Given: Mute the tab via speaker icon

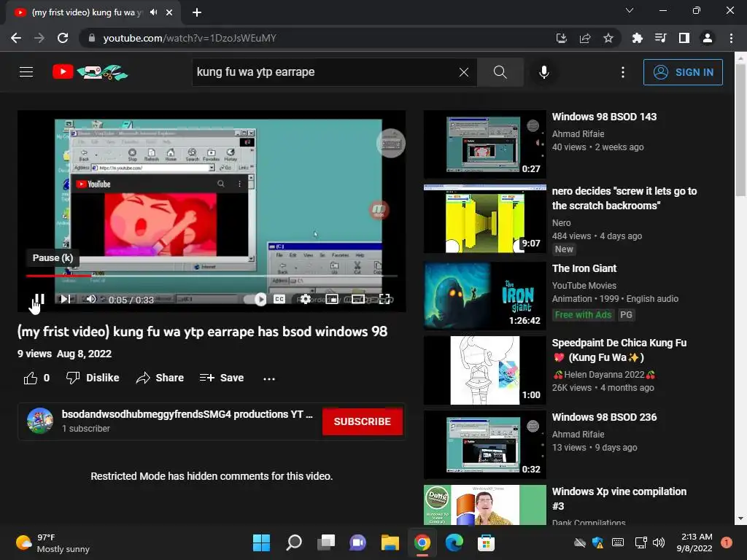Looking at the screenshot, I should coord(153,12).
